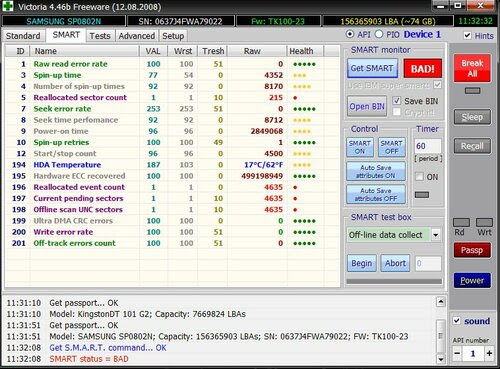The image size is (500, 369).
Task: Click Auto Save attributes ON button
Action: click(376, 171)
